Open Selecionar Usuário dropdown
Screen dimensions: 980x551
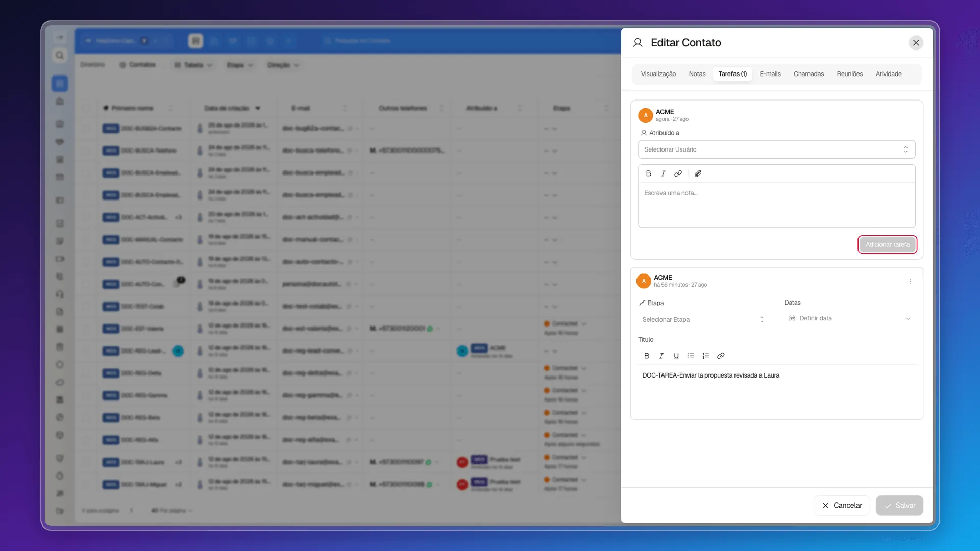(776, 149)
